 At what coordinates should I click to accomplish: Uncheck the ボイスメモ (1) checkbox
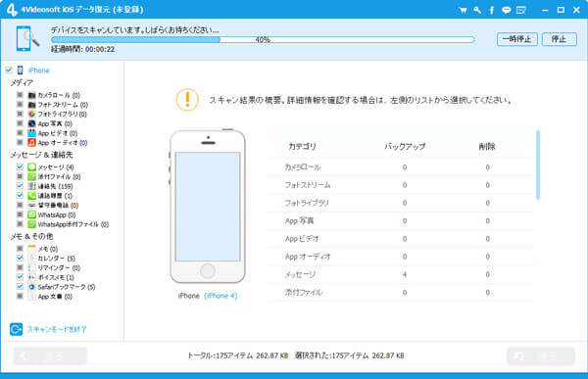20,277
